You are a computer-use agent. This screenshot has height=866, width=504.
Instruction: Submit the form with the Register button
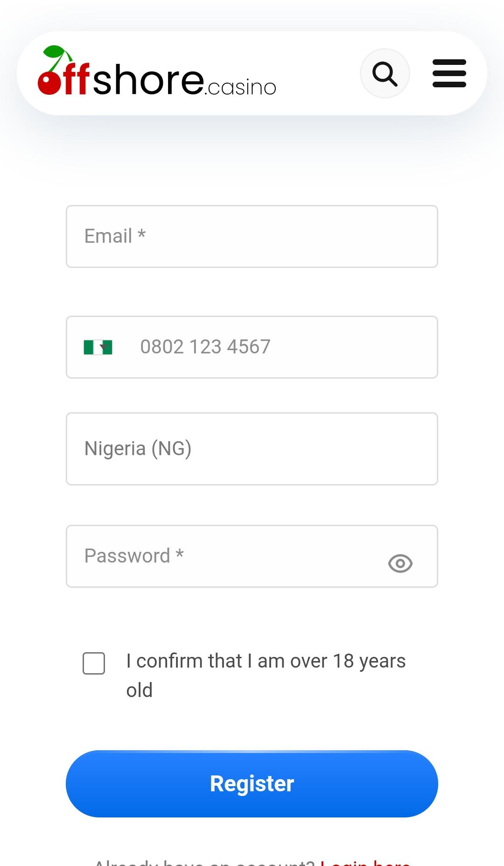point(252,784)
